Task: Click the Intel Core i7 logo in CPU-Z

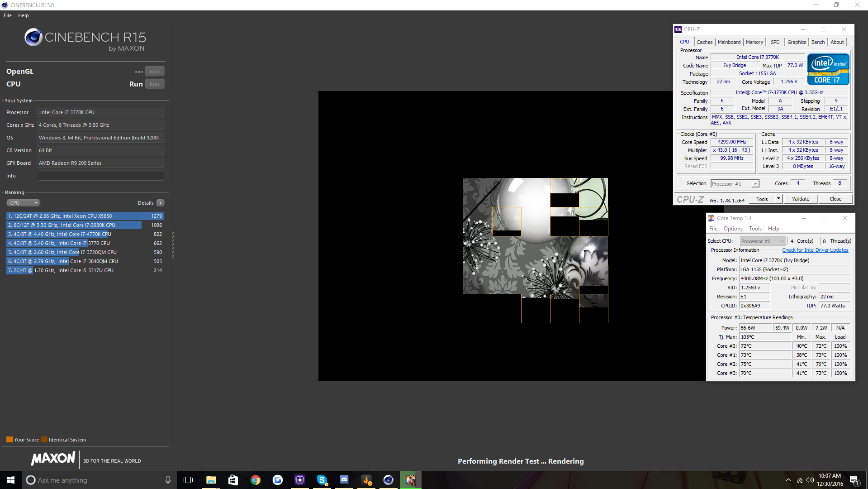Action: [828, 69]
